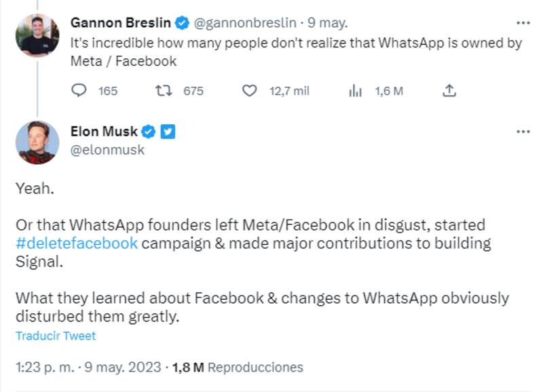The height and width of the screenshot is (392, 543).
Task: Retweet Gannon Breslin's tweet
Action: (x=164, y=90)
